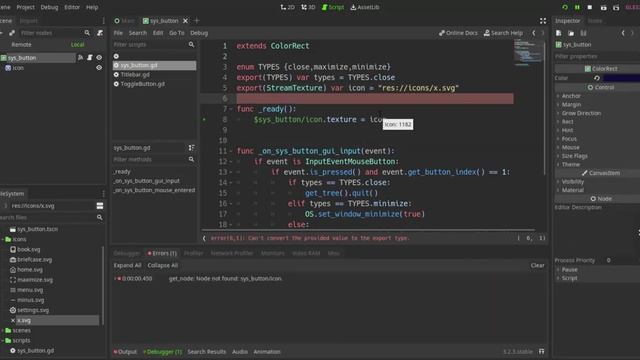Toggle alphabetical sorting of methods list

pyautogui.click(x=191, y=148)
